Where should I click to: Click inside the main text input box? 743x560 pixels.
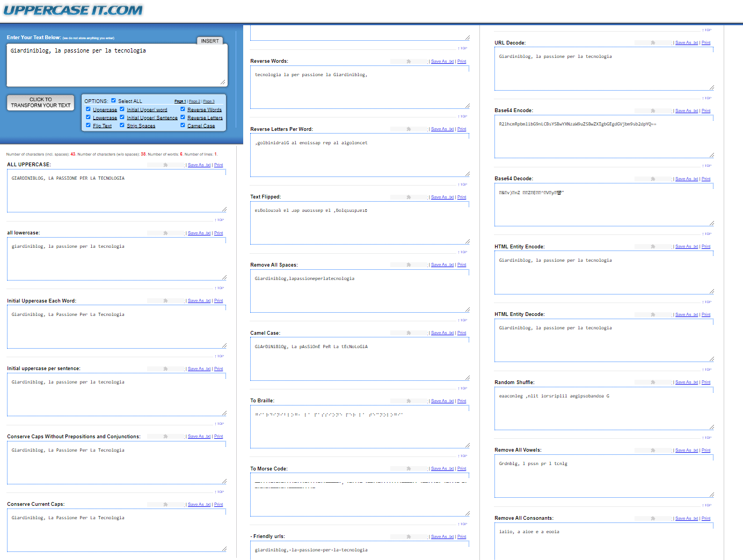pyautogui.click(x=117, y=65)
